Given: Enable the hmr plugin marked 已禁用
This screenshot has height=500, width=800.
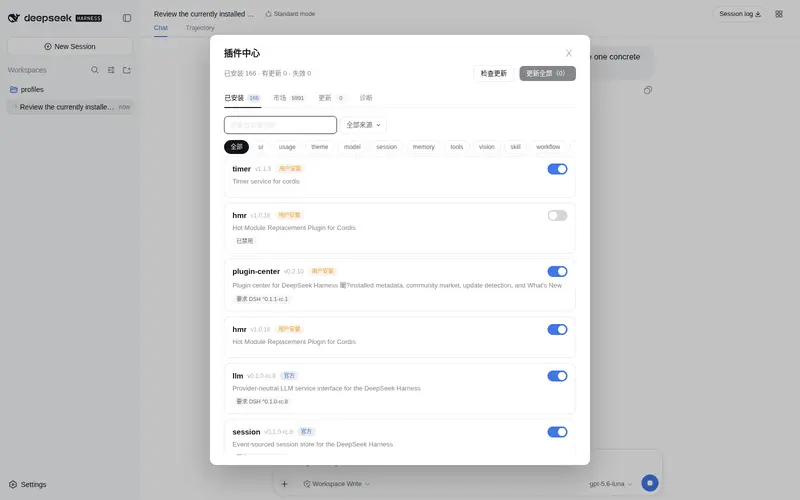Looking at the screenshot, I should tap(557, 215).
